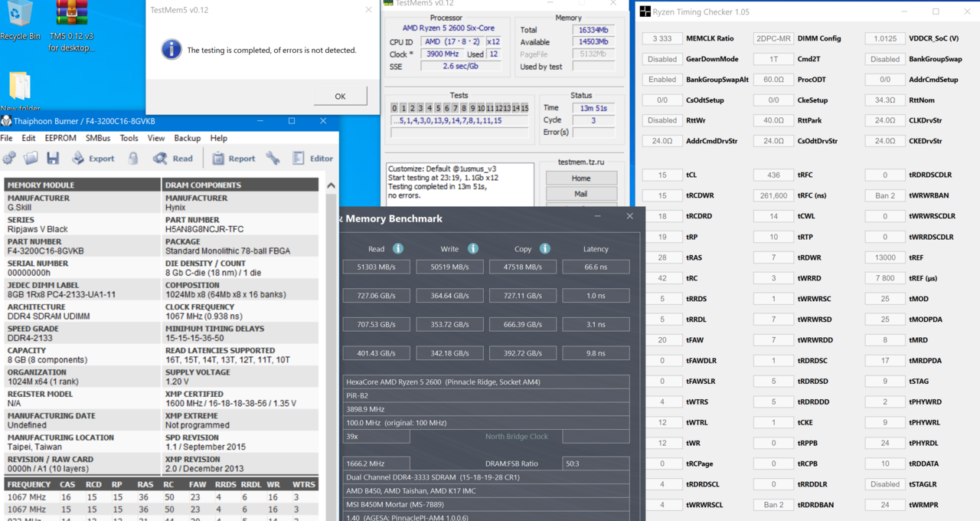Click the 47518 MB/s copy benchmark value
Image resolution: width=980 pixels, height=521 pixels.
point(523,267)
